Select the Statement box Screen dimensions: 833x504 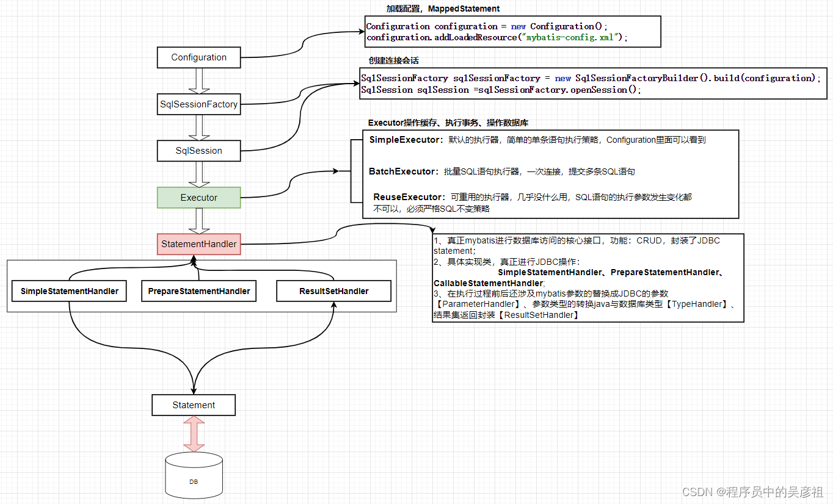(194, 405)
